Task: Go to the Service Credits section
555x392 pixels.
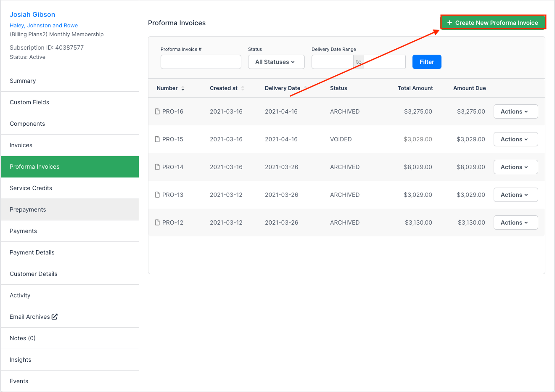Action: point(31,188)
